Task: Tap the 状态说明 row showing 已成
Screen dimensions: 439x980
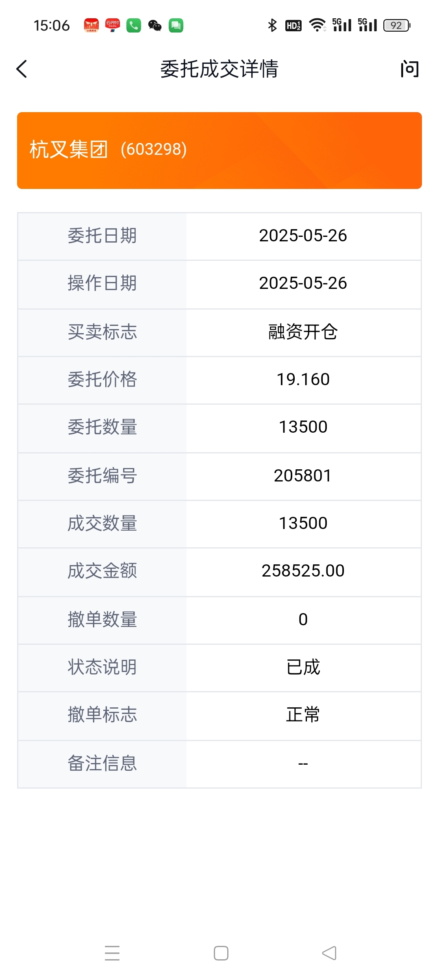Action: [219, 668]
